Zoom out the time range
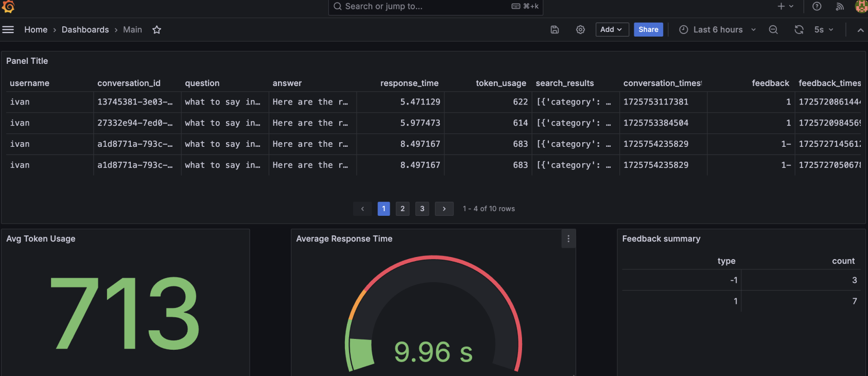This screenshot has width=868, height=376. [x=773, y=30]
